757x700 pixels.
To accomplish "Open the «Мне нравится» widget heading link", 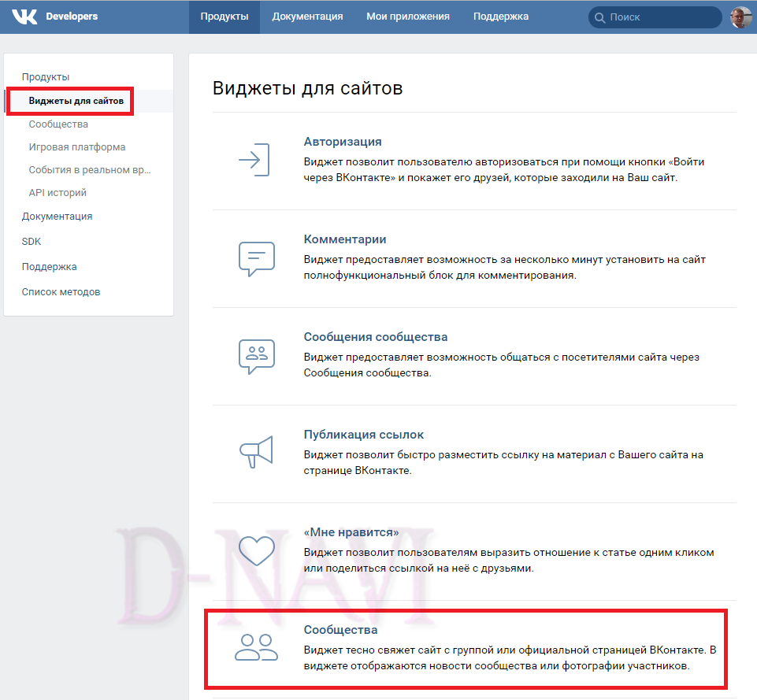I will pos(351,532).
